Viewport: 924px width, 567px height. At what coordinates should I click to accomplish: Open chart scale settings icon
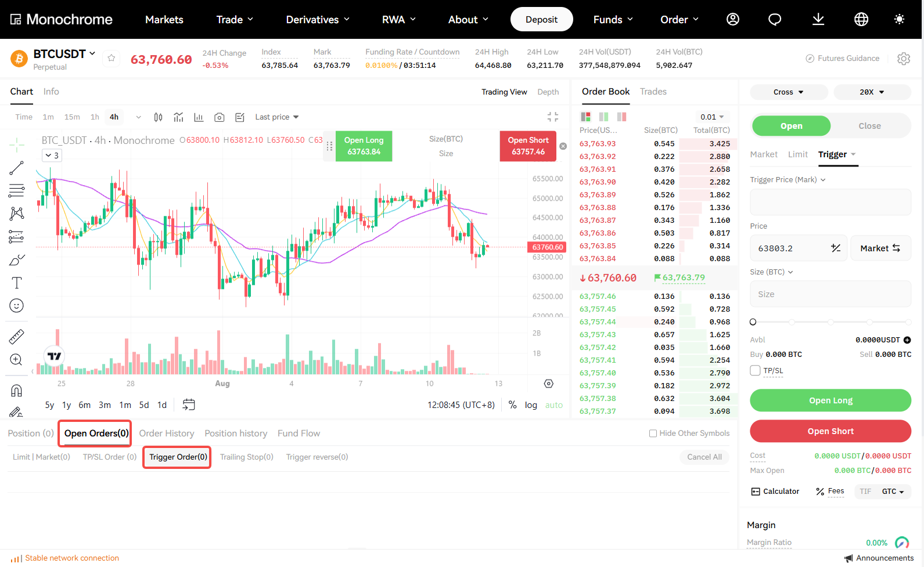(549, 384)
